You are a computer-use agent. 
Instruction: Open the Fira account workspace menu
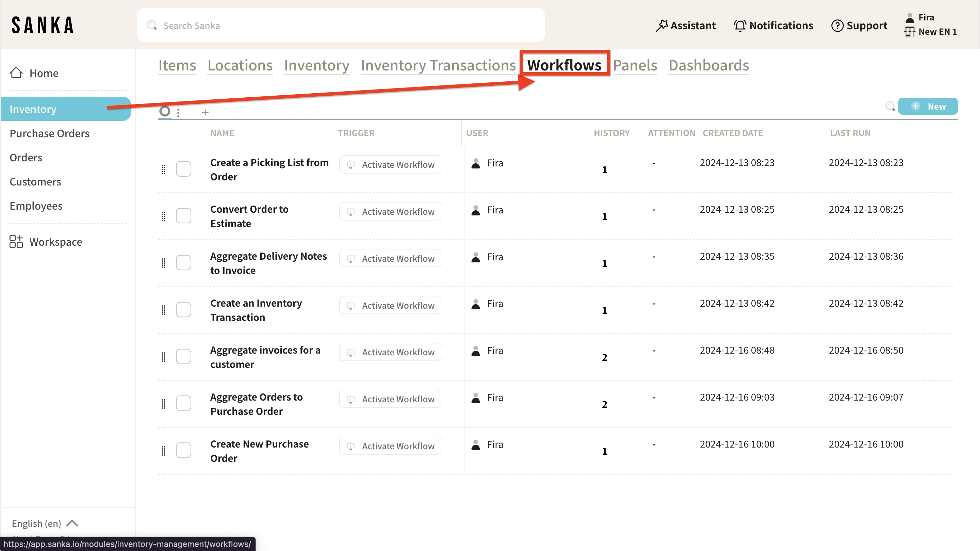[931, 25]
